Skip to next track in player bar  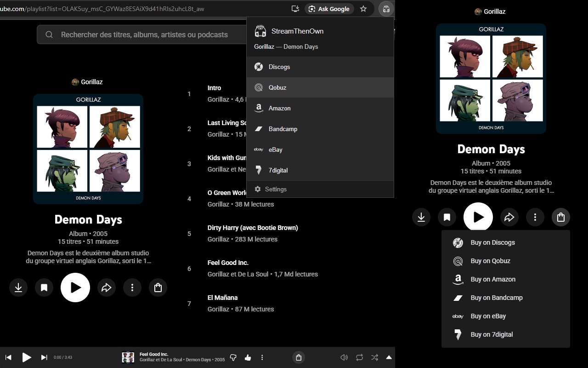44,357
